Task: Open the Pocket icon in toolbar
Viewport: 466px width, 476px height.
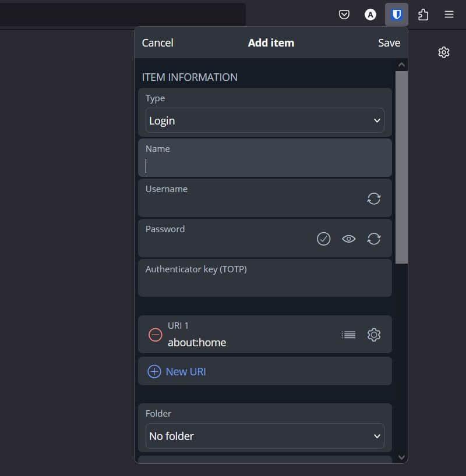Action: pos(344,15)
